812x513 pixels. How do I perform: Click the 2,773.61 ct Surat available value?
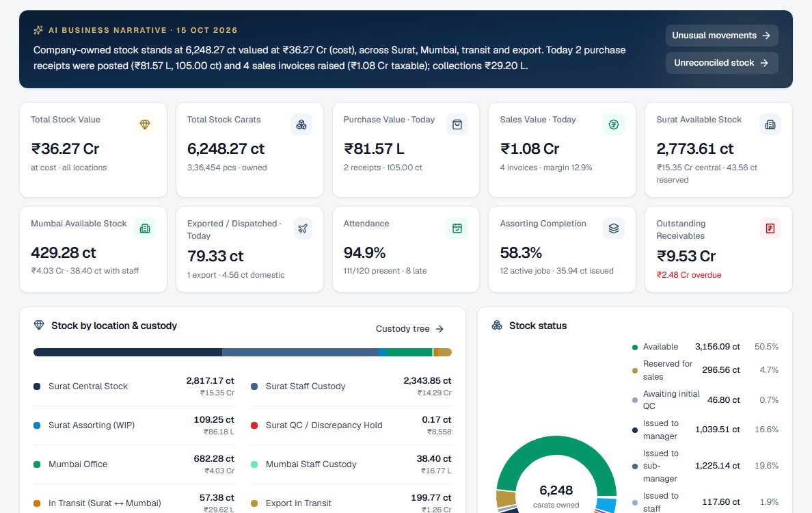tap(695, 148)
